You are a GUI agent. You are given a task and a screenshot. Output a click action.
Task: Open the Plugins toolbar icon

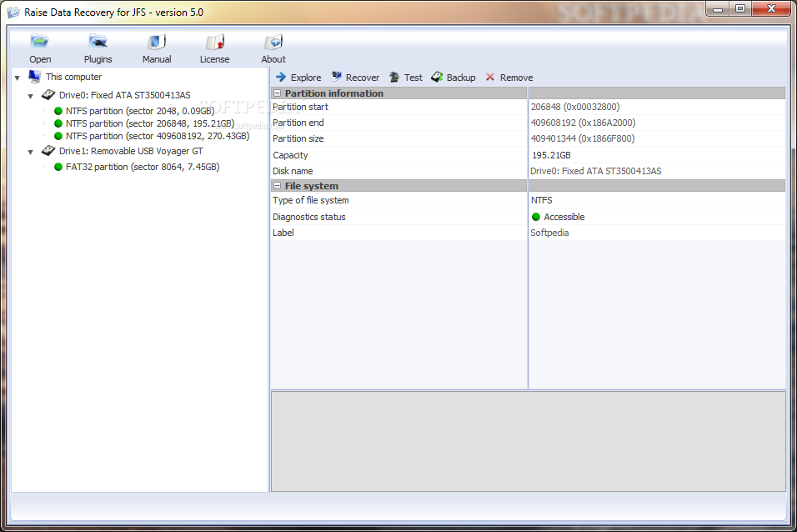[x=98, y=41]
